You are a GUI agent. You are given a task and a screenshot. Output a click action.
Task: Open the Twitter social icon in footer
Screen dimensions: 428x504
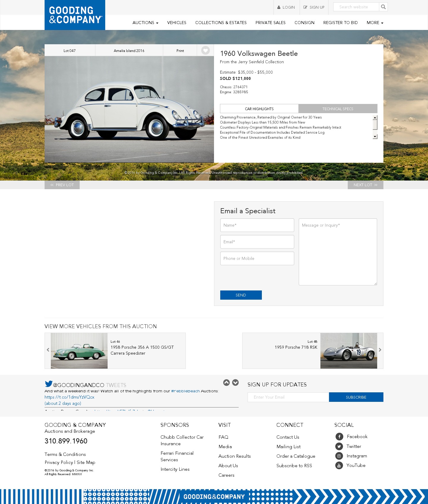tap(339, 446)
